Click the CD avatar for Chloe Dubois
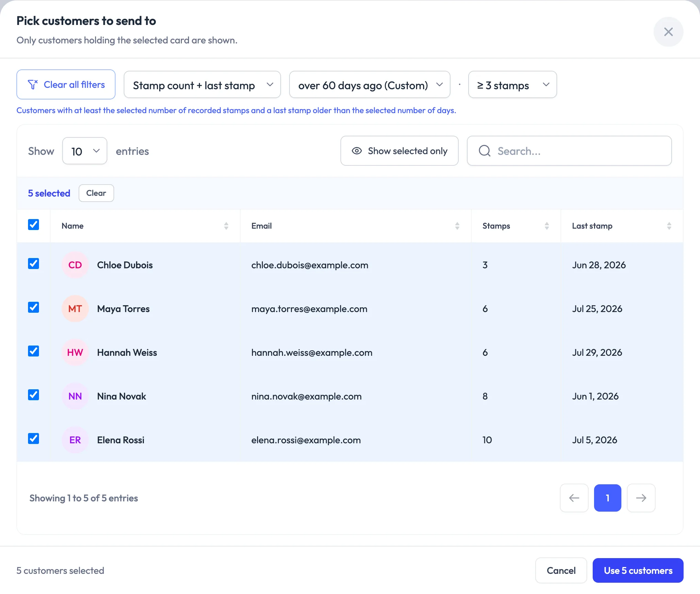 [x=75, y=265]
